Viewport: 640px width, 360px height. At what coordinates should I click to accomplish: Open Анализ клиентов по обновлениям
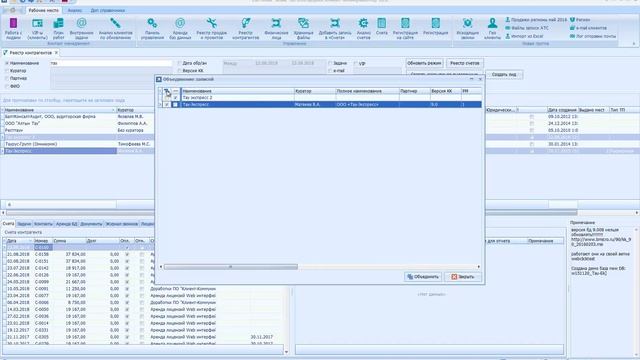point(116,28)
